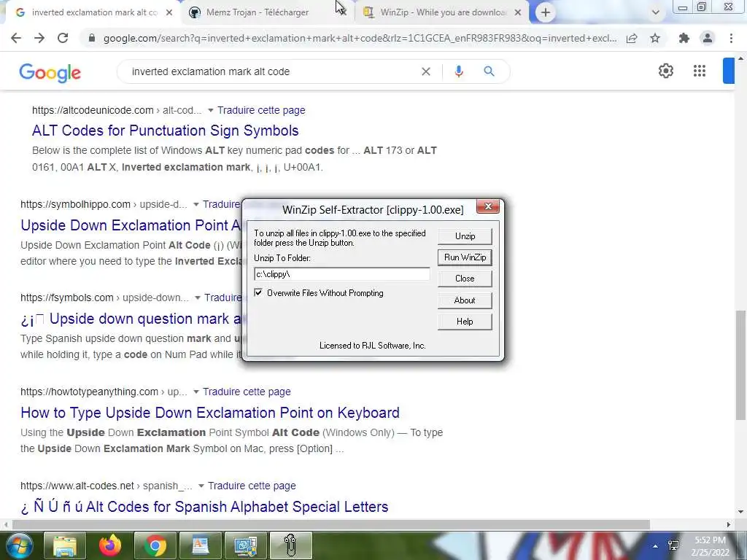
Task: Open Upside Down Exclamation Point result
Action: coord(131,225)
